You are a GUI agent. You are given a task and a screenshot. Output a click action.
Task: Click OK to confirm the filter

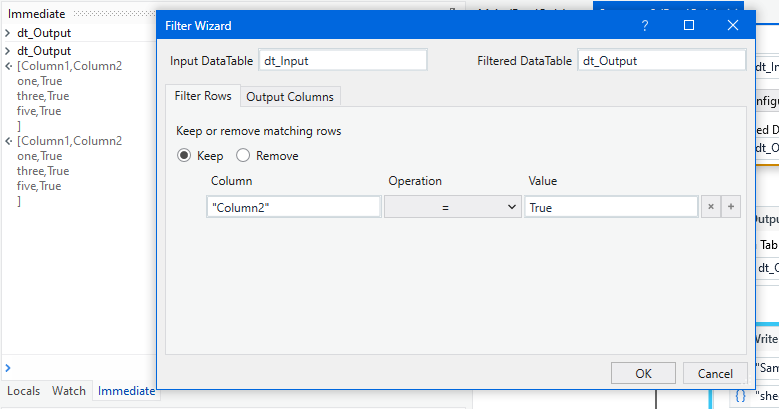pos(643,373)
